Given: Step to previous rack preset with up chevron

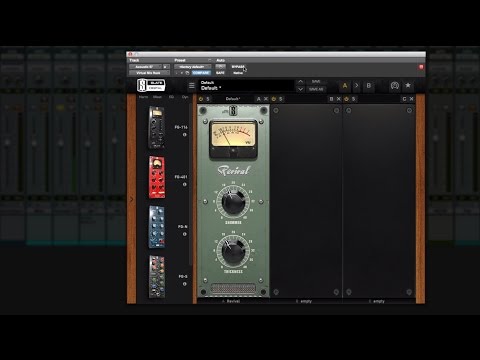Looking at the screenshot, I should 300,82.
